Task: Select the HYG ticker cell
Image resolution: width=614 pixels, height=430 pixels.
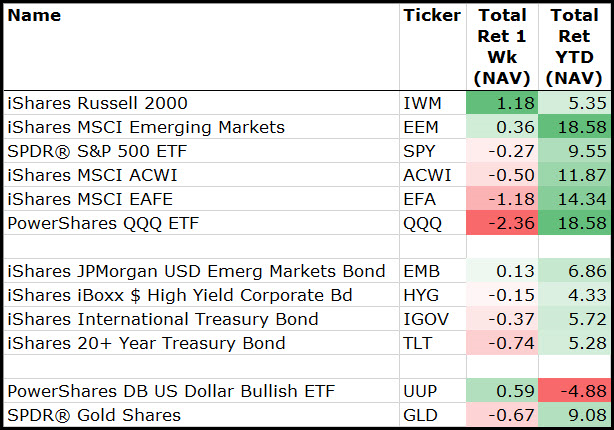Action: [x=421, y=296]
